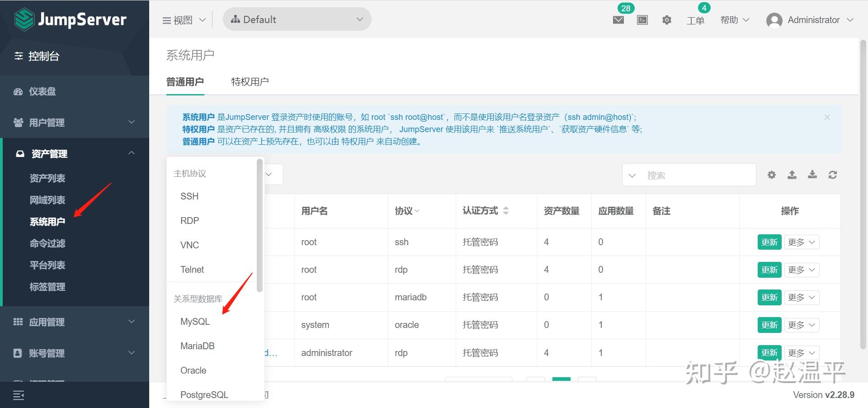This screenshot has width=868, height=408.
Task: Open the 视图 view dropdown
Action: click(183, 19)
